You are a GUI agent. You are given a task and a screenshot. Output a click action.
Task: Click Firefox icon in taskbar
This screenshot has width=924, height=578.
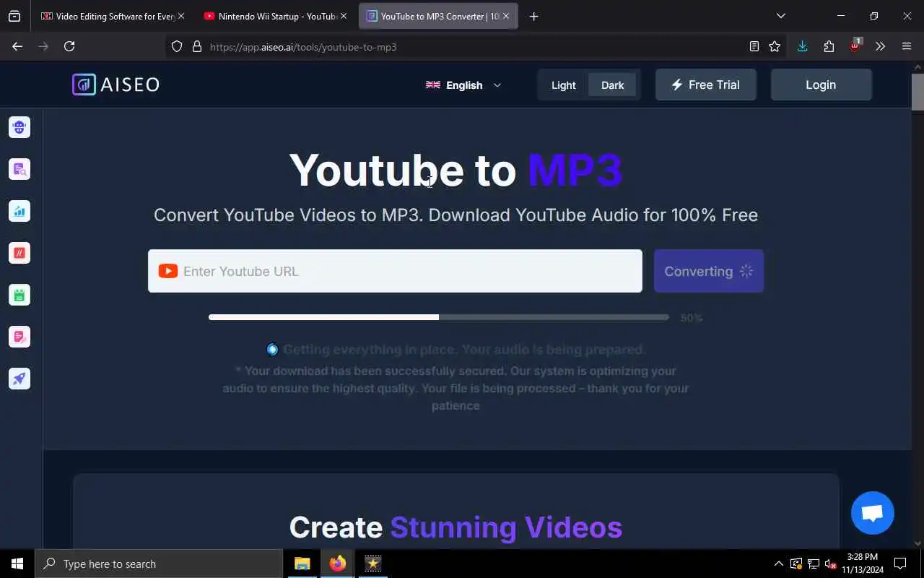337,564
